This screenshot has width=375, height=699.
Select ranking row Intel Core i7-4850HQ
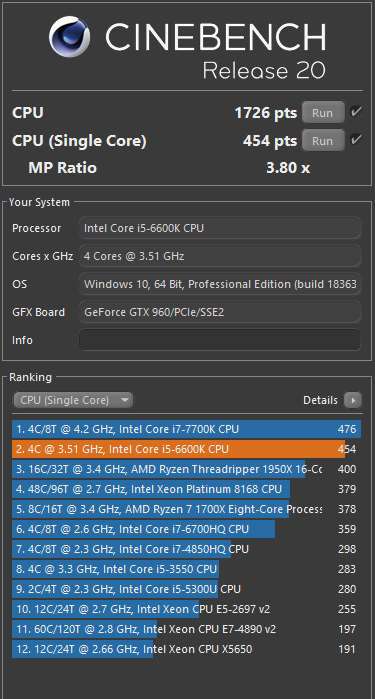click(x=186, y=549)
